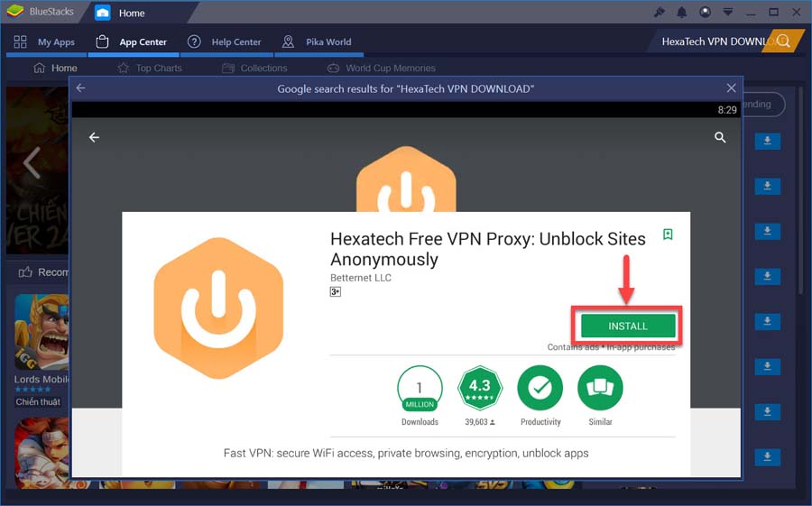
Task: Click the Chiến thuật category label
Action: click(38, 402)
